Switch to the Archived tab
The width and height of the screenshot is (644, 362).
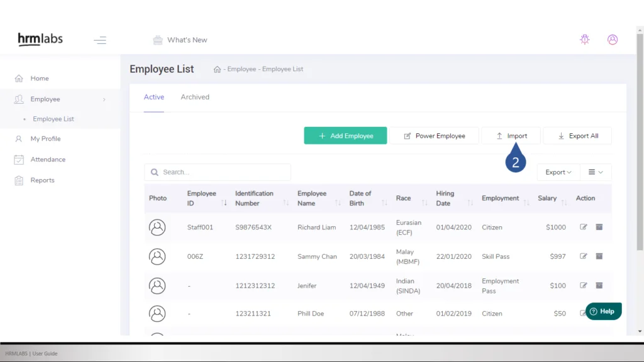194,97
